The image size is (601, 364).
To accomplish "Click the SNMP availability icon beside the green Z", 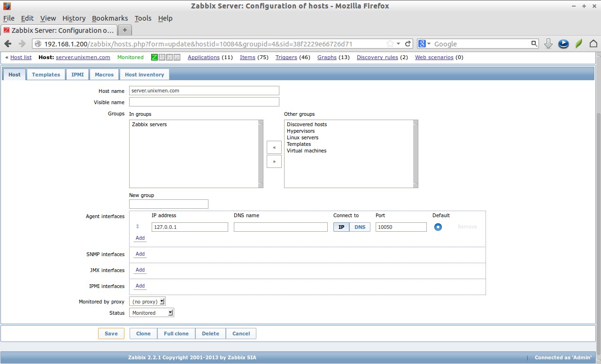I will tap(162, 57).
